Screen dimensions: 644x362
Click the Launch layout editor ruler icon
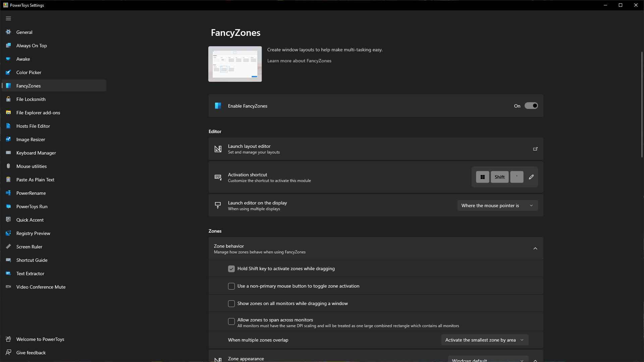click(x=218, y=149)
